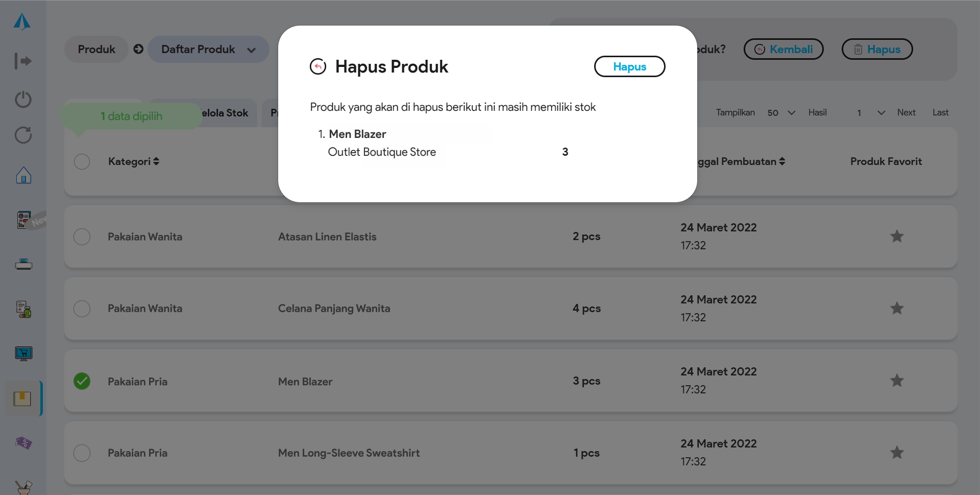Viewport: 980px width, 495px height.
Task: Open the Hasil page number dropdown
Action: point(870,113)
